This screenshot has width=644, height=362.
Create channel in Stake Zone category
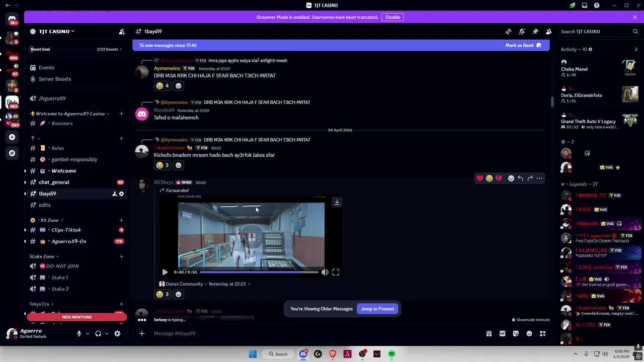click(x=121, y=256)
